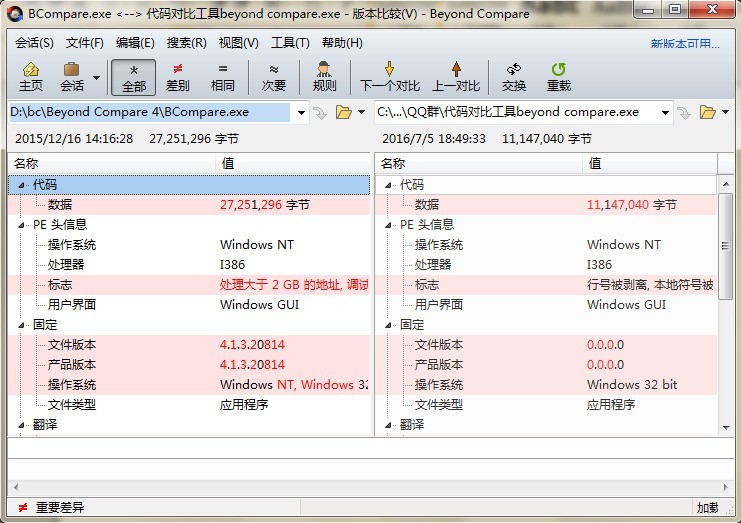
Task: Select the left 文件版本 row
Action: click(189, 345)
